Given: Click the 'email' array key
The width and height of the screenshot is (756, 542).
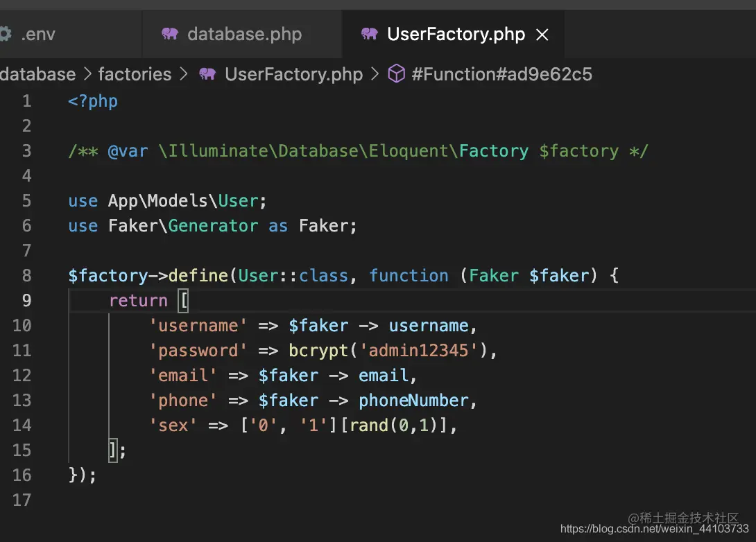Looking at the screenshot, I should [182, 375].
